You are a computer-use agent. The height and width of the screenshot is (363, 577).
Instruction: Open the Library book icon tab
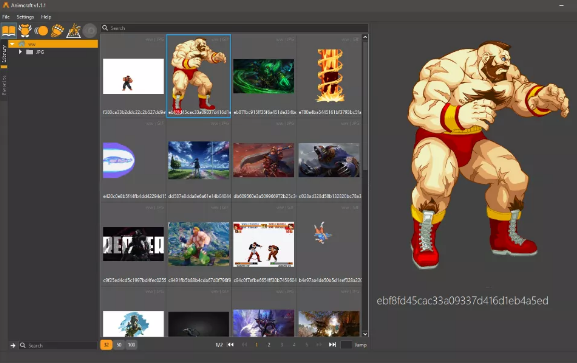tap(8, 31)
